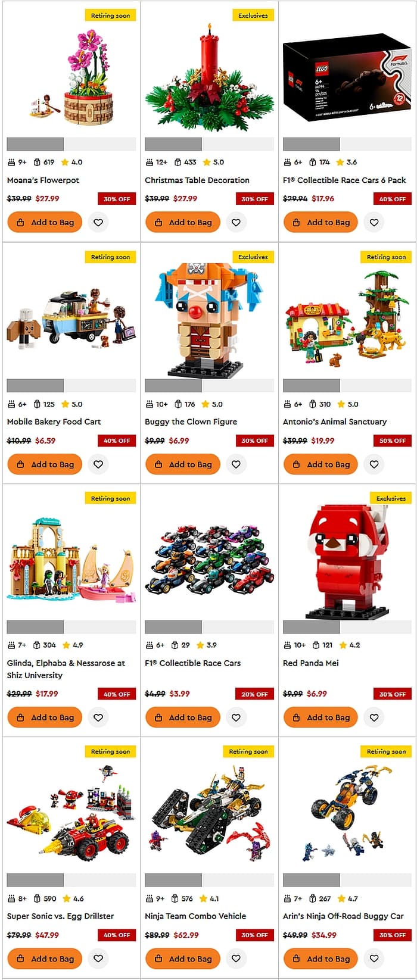This screenshot has width=417, height=980.
Task: Click heart icon for Ninja Team Combo Vehicle
Action: pyautogui.click(x=236, y=959)
